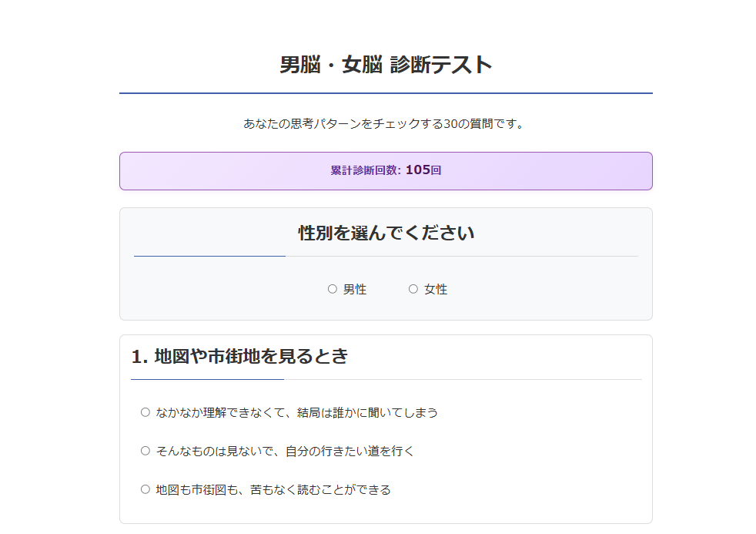
Task: Choose the 地図も市街図も answer radio circle
Action: [x=146, y=489]
